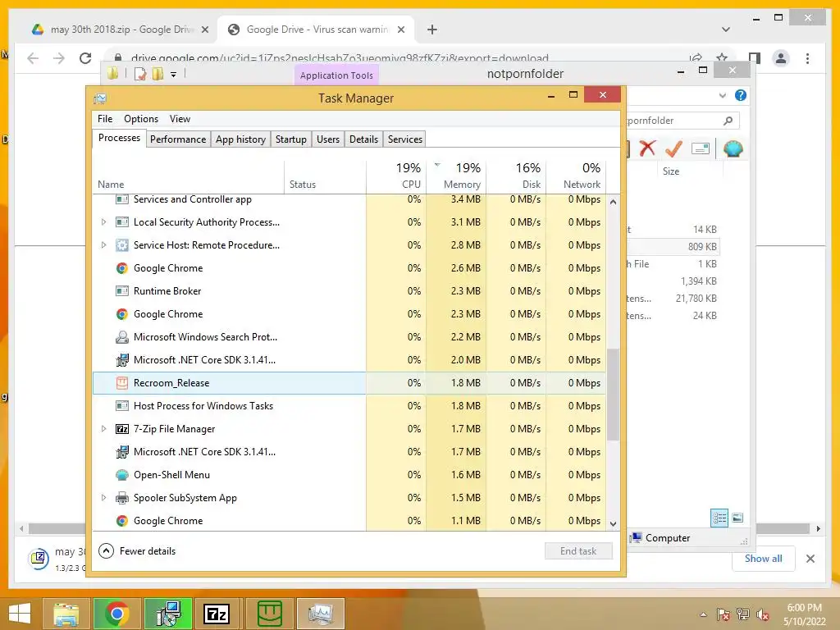Switch to the Startup tab
The image size is (840, 630).
point(291,139)
